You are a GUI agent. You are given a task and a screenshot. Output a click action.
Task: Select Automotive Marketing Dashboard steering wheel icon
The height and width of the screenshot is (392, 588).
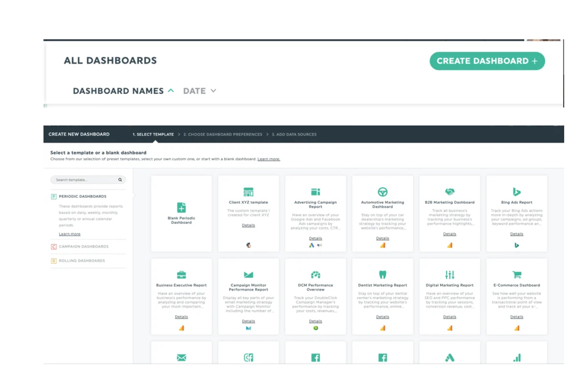coord(383,192)
